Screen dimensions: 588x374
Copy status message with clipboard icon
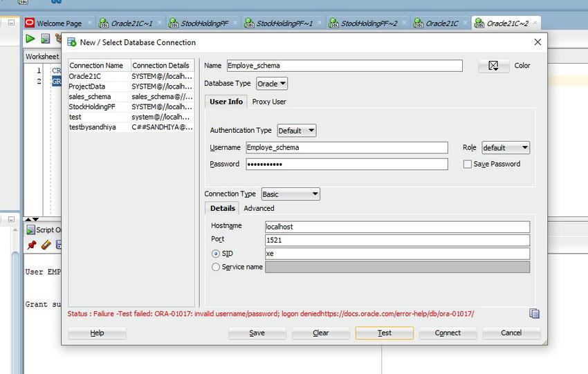[x=534, y=313]
